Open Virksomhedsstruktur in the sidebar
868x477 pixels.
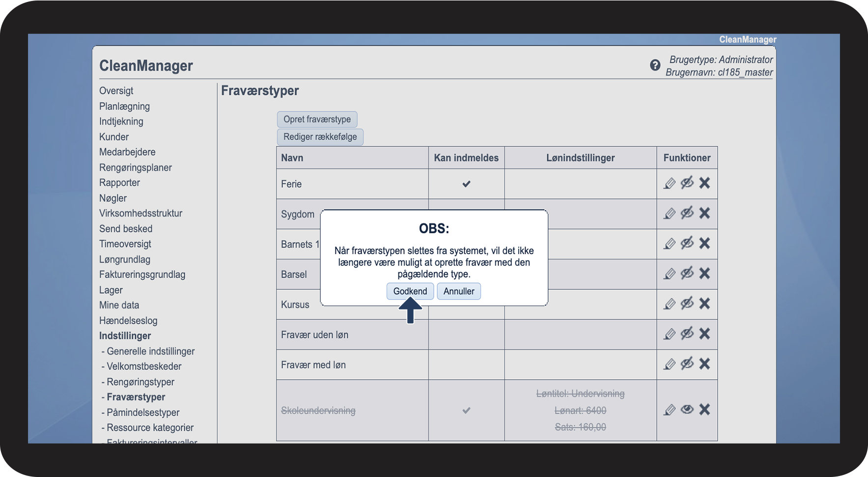pos(141,214)
